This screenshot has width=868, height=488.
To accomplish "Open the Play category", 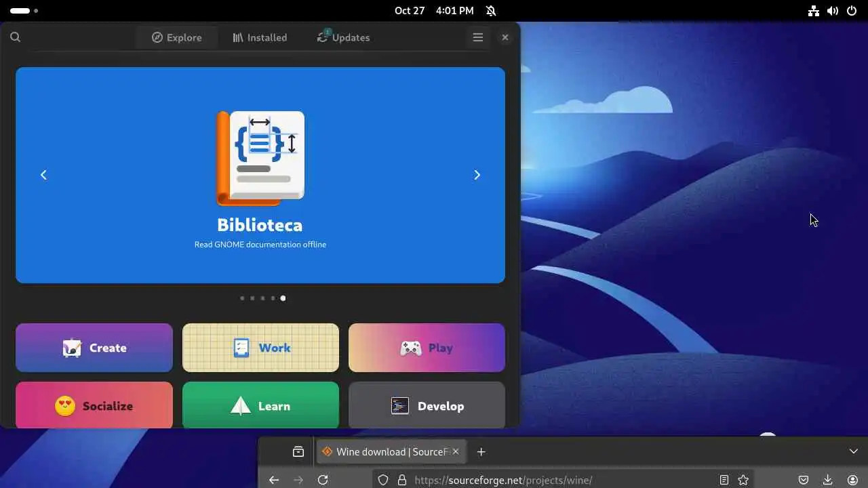I will [427, 348].
